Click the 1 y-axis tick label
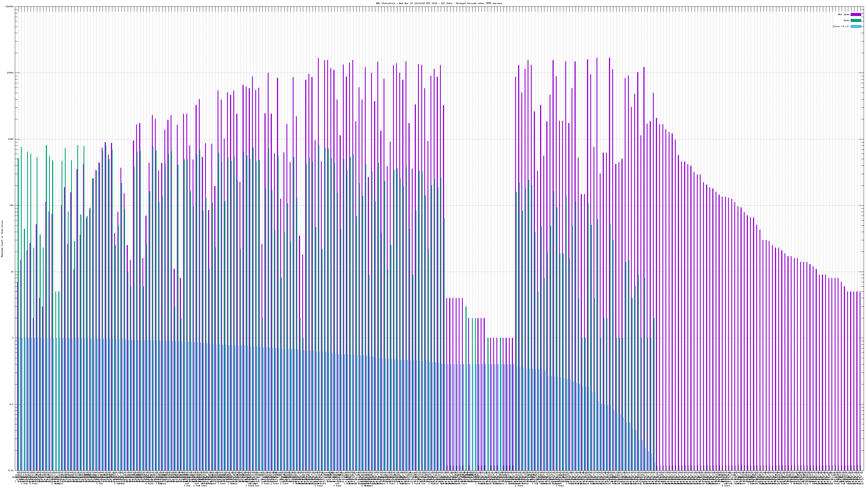This screenshot has height=488, width=868. coord(13,338)
